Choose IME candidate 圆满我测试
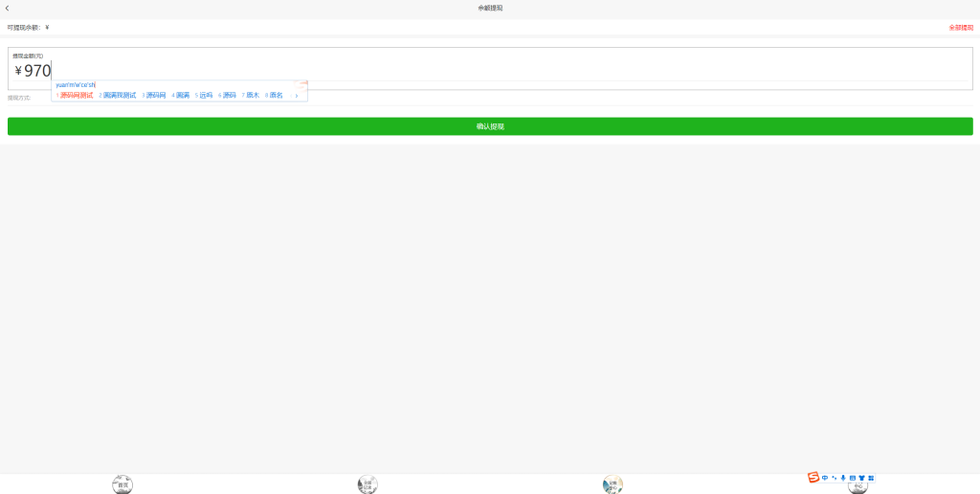980x494 pixels. (x=119, y=96)
